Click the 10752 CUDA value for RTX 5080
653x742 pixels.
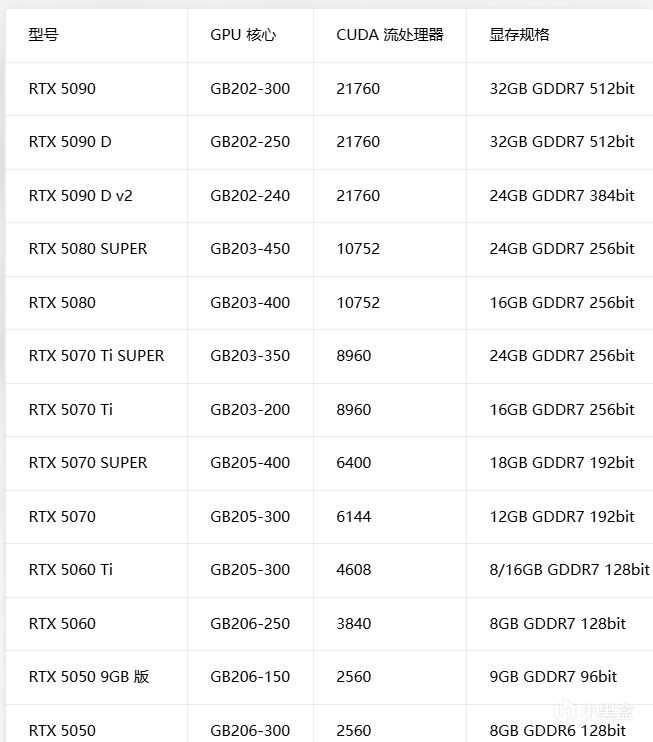pyautogui.click(x=358, y=302)
